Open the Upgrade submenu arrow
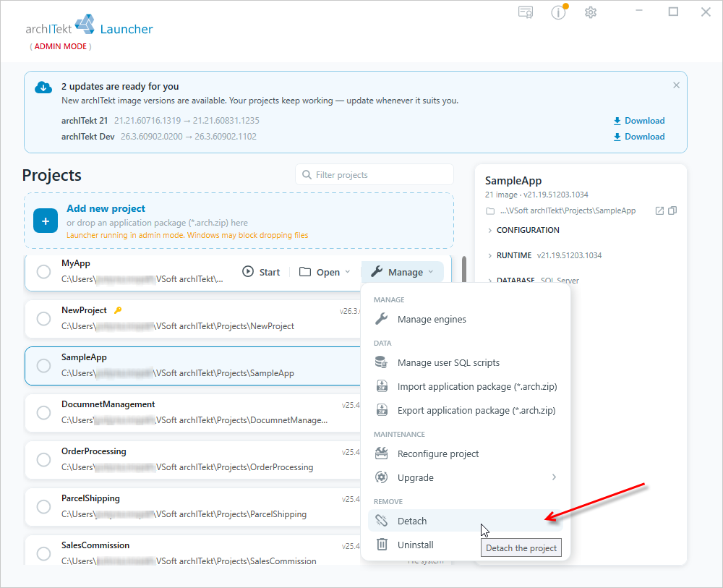This screenshot has width=723, height=588. point(554,477)
